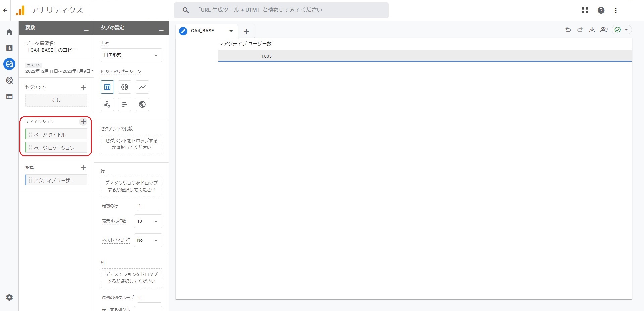
Task: Click the segment comparison drop zone
Action: (x=131, y=144)
